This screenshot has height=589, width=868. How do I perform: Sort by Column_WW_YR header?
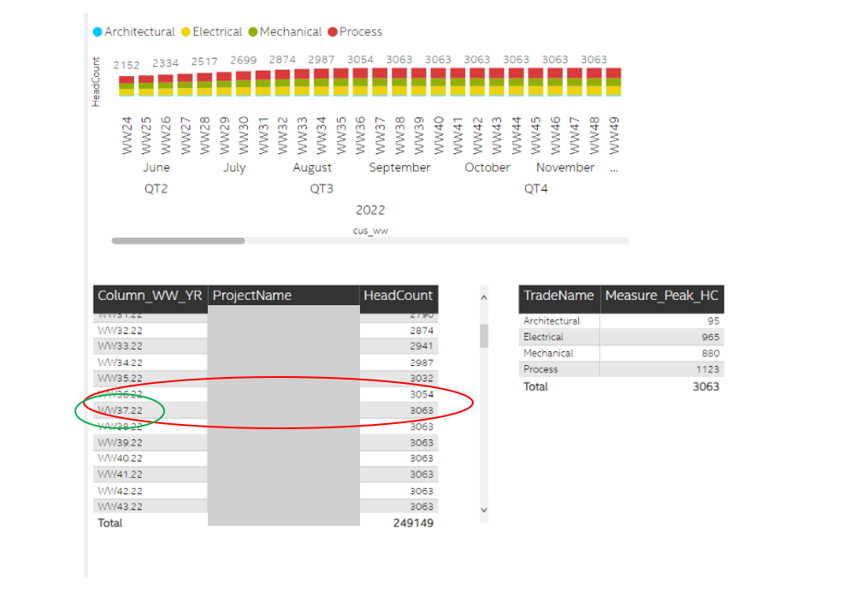click(x=150, y=296)
